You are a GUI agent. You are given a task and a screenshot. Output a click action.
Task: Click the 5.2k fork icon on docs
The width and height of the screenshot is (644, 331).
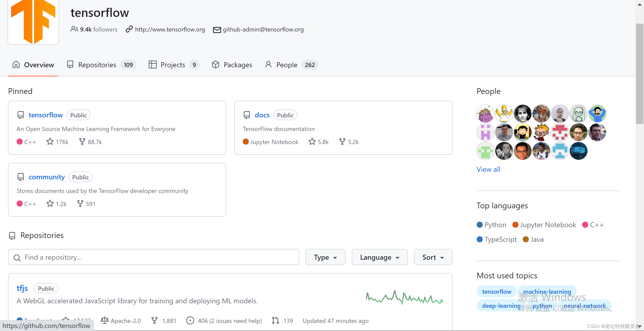(x=342, y=142)
